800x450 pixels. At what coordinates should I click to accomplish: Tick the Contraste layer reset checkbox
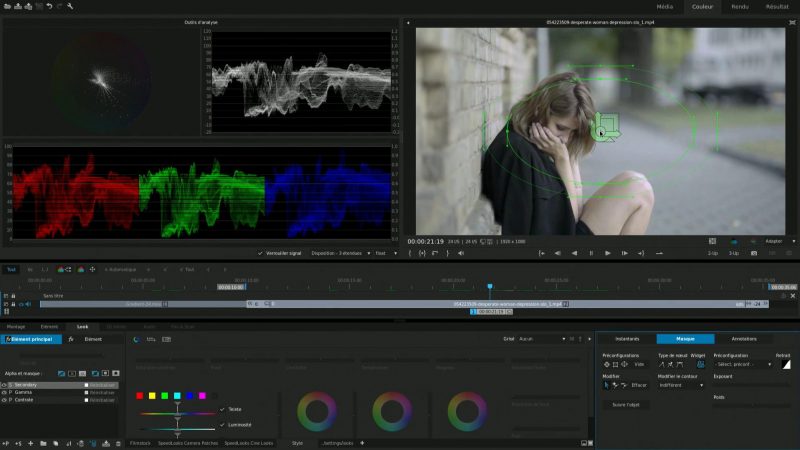pos(86,401)
